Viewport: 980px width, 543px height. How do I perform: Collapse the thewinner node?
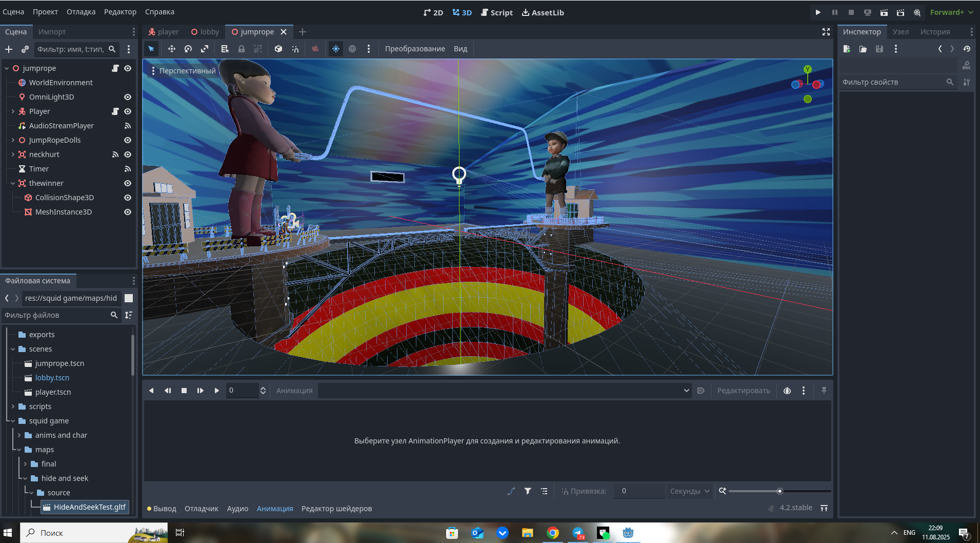point(13,183)
